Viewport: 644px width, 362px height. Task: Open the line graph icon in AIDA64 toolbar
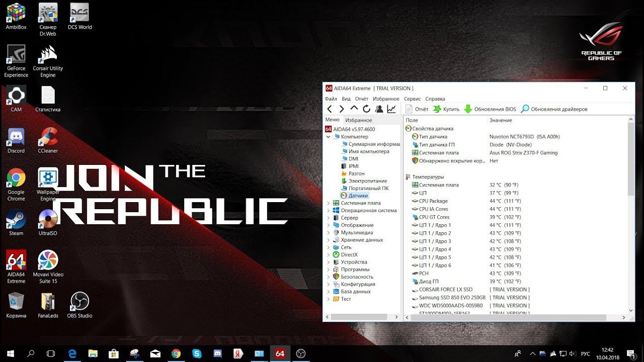[391, 109]
